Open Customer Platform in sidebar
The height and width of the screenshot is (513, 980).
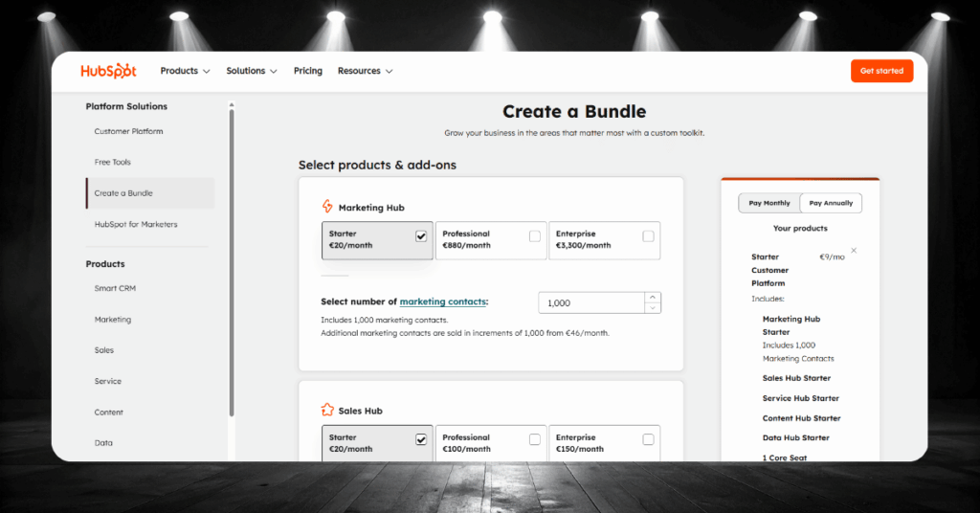129,131
